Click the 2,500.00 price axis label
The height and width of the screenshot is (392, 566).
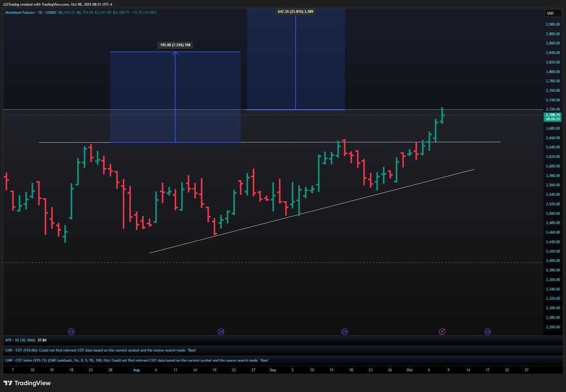click(x=552, y=213)
